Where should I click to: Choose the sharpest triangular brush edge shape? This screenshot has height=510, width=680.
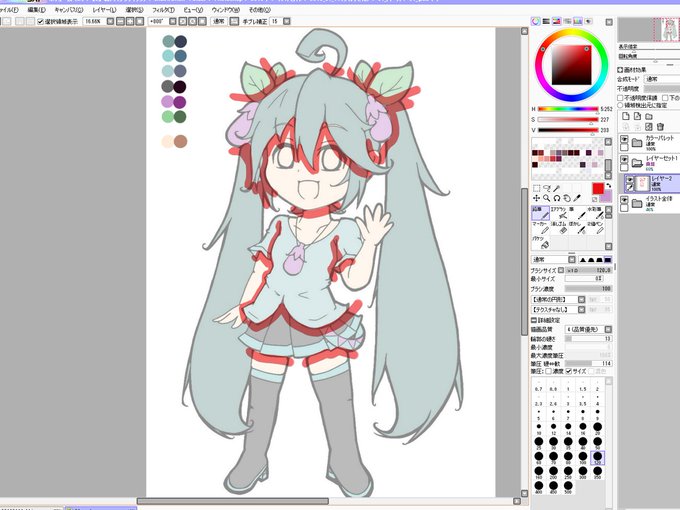tap(583, 259)
